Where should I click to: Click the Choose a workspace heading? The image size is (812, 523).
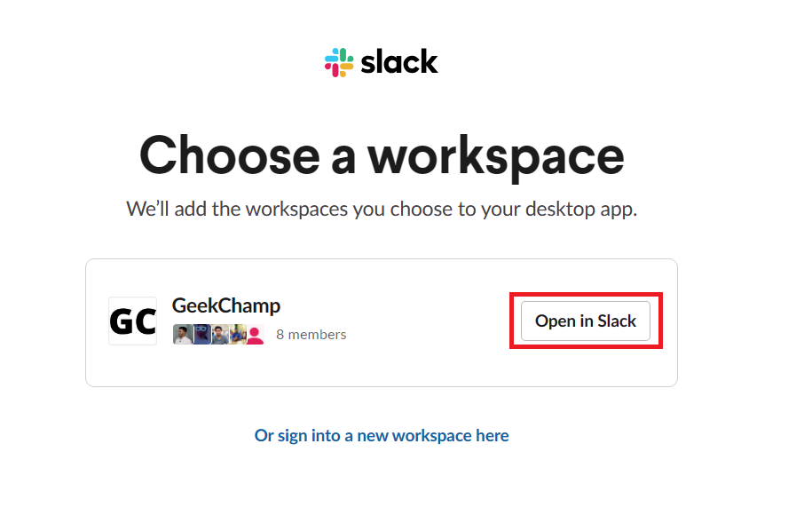tap(382, 155)
